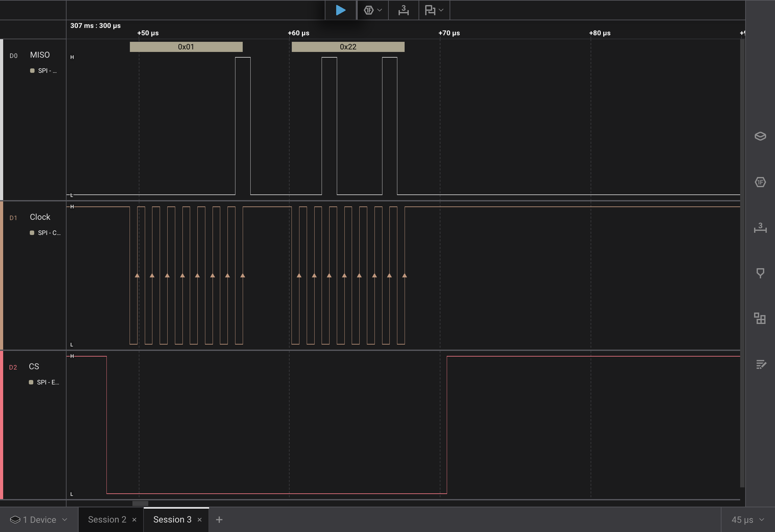Image resolution: width=775 pixels, height=532 pixels.
Task: Open the 1 Device dropdown
Action: pyautogui.click(x=39, y=519)
